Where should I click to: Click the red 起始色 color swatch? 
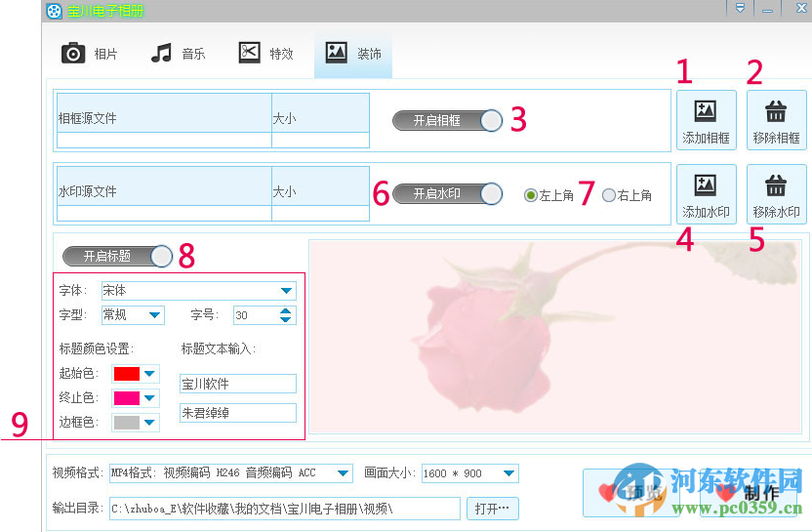point(127,374)
